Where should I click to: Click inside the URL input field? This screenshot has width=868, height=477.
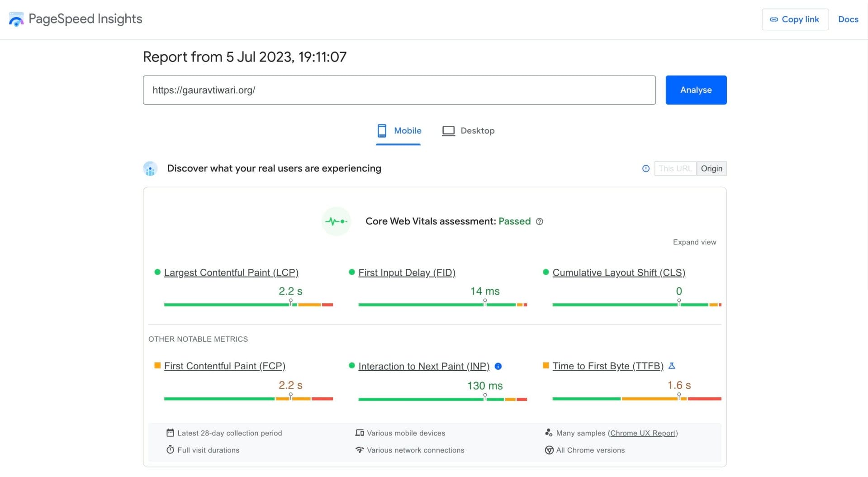click(x=398, y=90)
